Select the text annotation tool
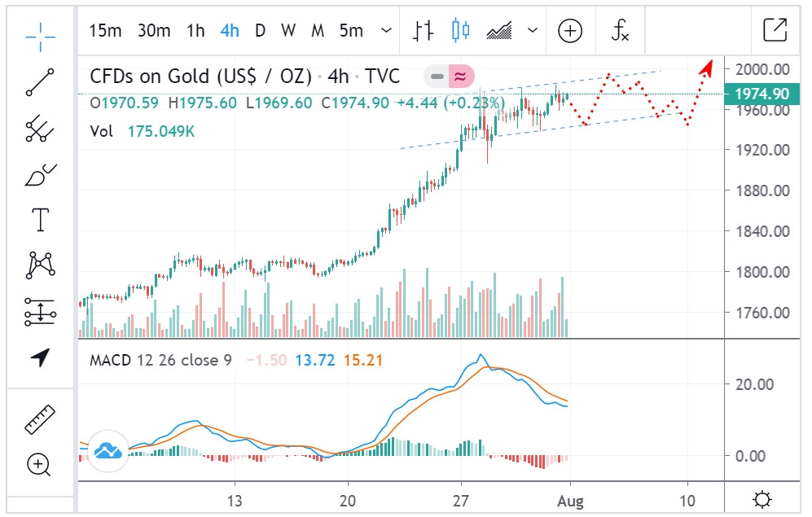This screenshot has width=812, height=517. 40,219
